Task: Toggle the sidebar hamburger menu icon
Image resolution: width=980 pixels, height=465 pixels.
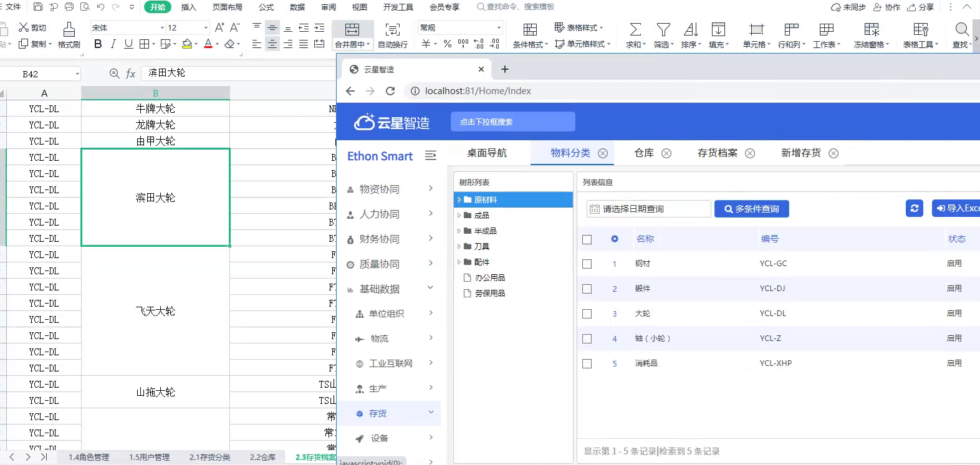Action: [x=431, y=156]
